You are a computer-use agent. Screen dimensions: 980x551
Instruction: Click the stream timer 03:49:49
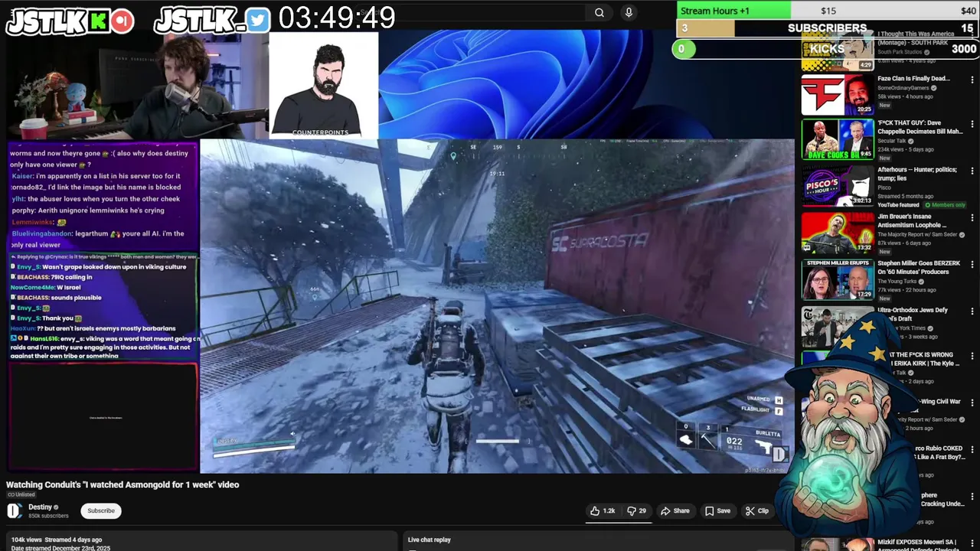(x=336, y=17)
